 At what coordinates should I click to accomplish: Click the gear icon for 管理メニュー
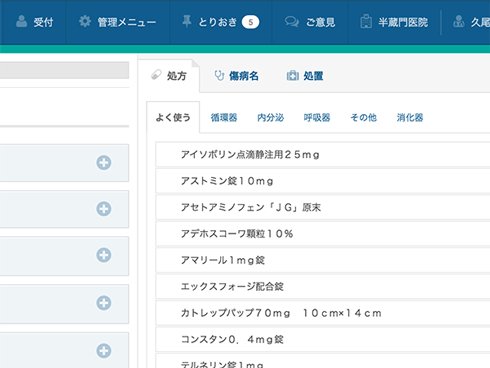tap(85, 22)
